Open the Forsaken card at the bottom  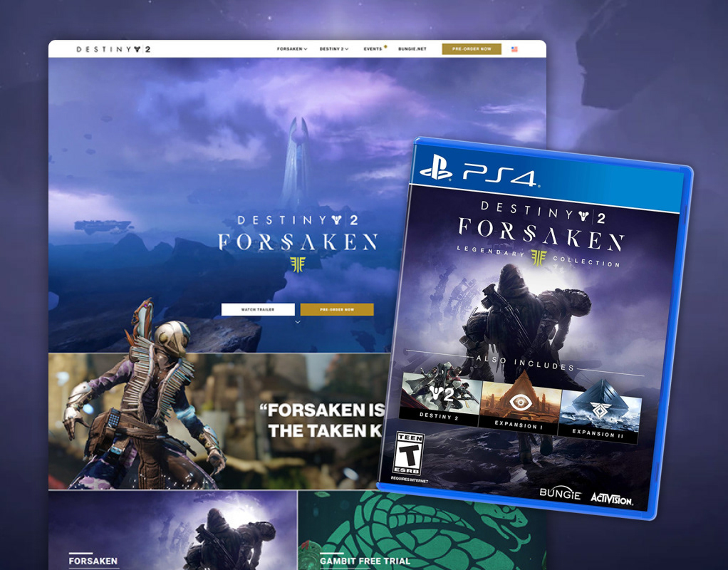click(x=172, y=531)
